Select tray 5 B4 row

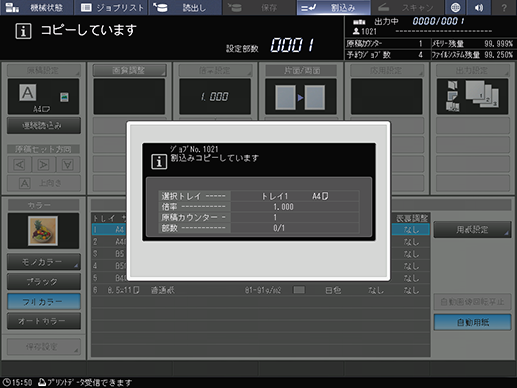261,278
